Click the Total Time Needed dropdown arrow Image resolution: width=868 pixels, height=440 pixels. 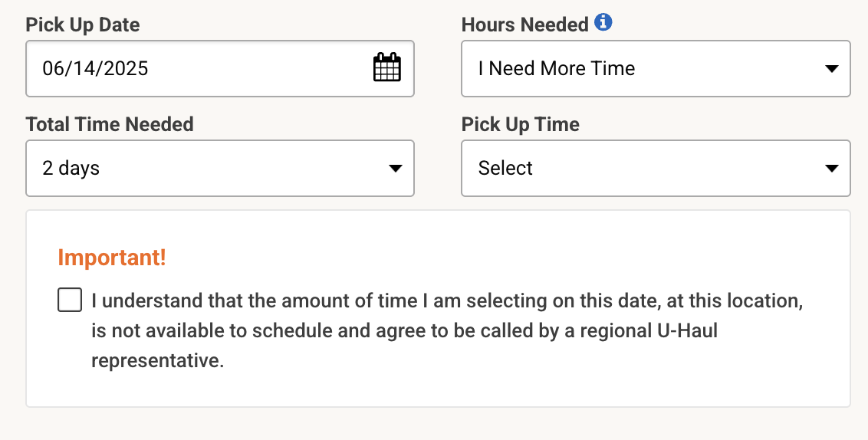coord(396,169)
